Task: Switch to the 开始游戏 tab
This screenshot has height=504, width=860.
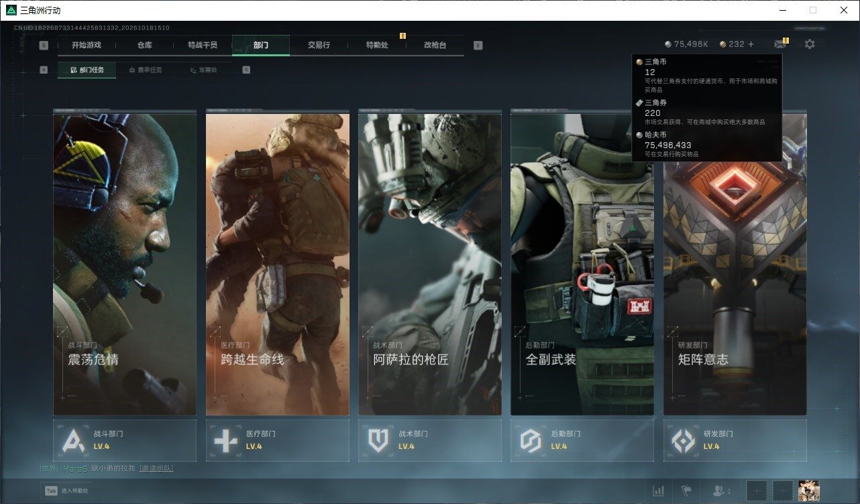Action: 87,45
